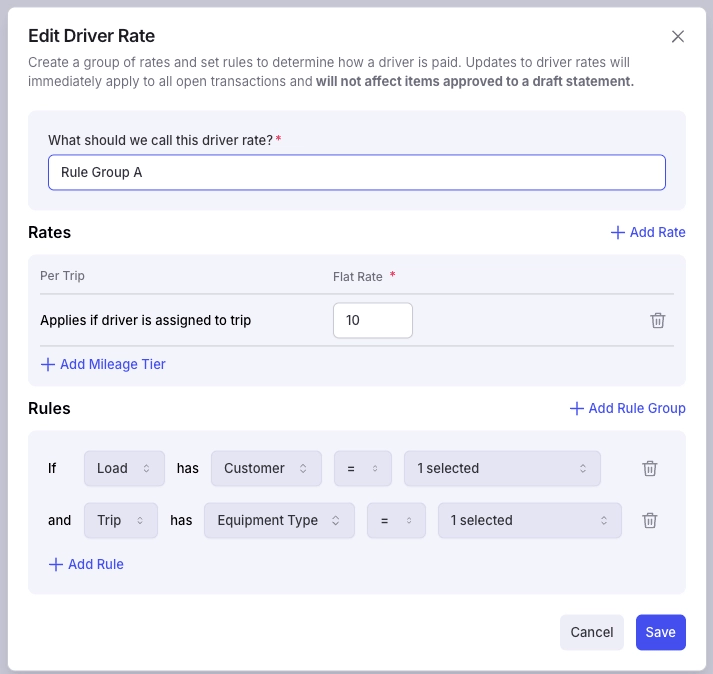The image size is (713, 674).
Task: Save the driver rate changes
Action: click(661, 632)
